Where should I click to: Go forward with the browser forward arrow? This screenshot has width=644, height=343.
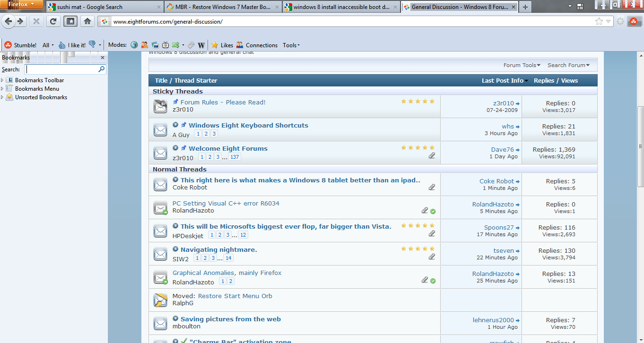pos(20,21)
